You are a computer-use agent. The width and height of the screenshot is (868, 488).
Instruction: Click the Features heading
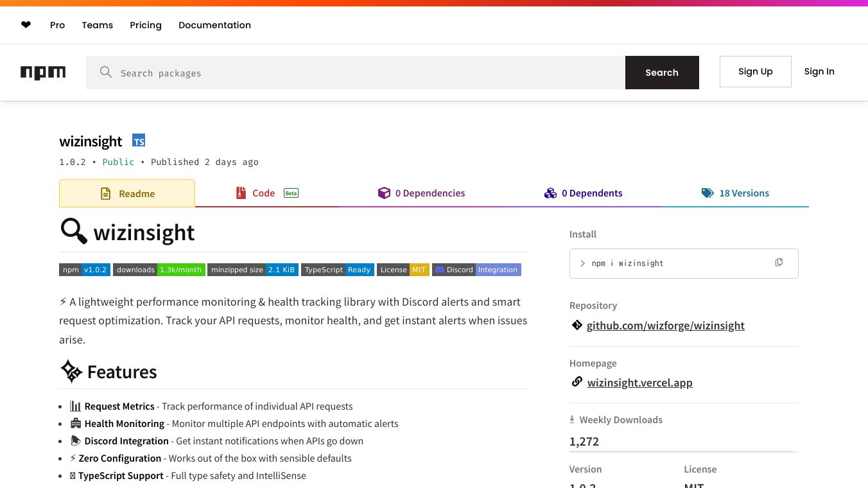click(122, 372)
